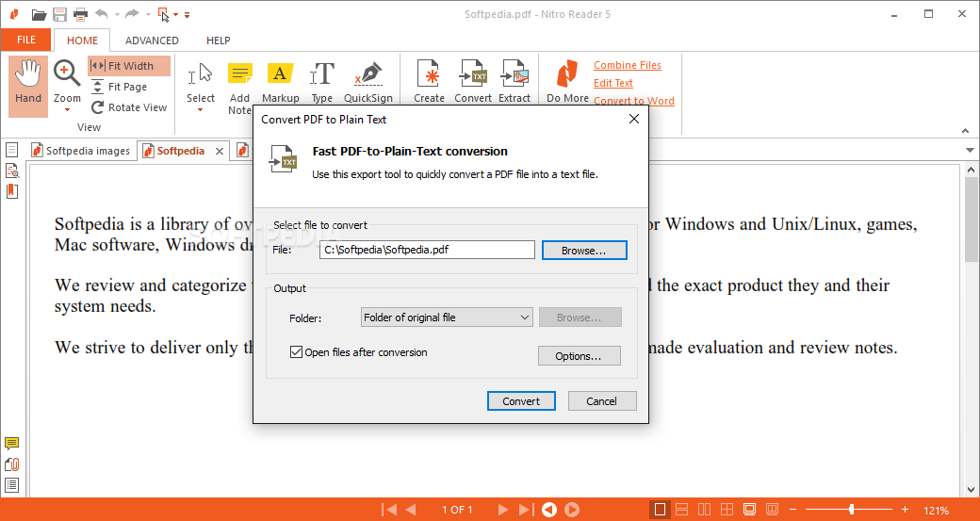Viewport: 980px width, 521px height.
Task: Click Convert button in dialog
Action: point(521,401)
